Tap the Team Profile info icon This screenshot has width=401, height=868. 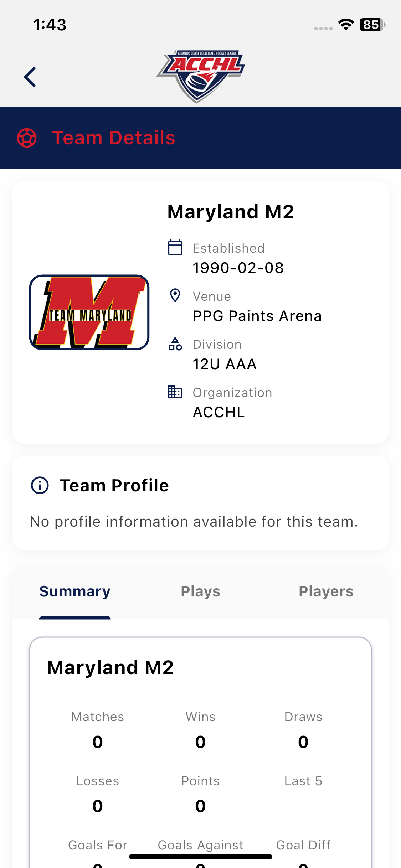click(40, 485)
